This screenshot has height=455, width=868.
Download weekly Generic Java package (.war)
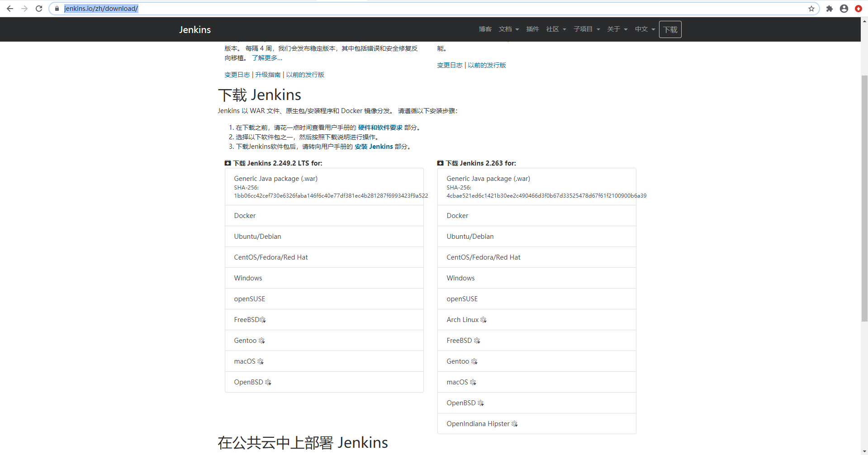[x=537, y=187]
